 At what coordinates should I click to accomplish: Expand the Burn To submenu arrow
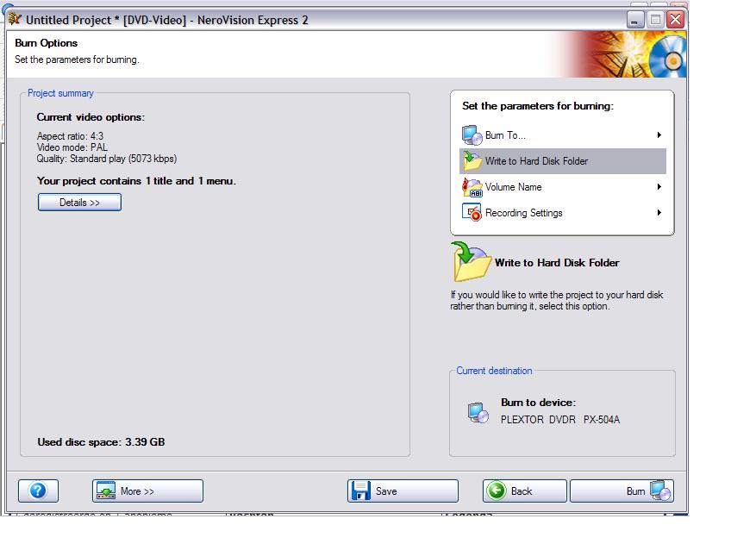click(659, 135)
